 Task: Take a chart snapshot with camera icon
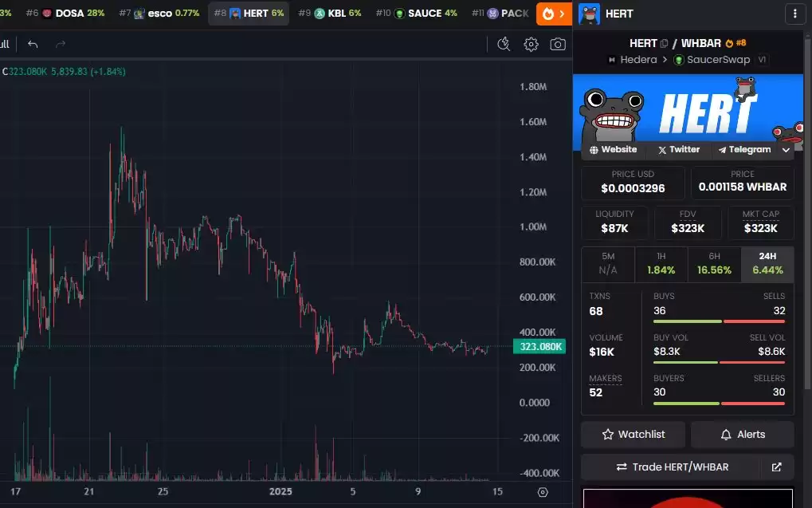pos(558,44)
